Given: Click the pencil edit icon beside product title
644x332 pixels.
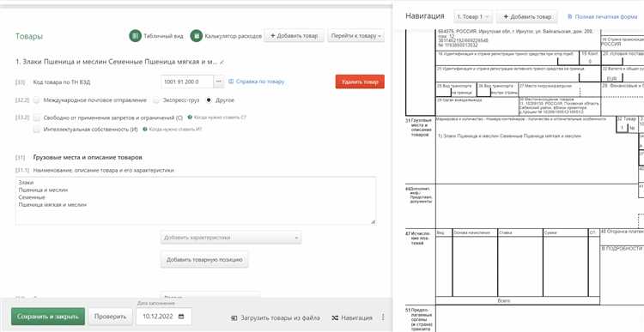Looking at the screenshot, I should (x=222, y=63).
